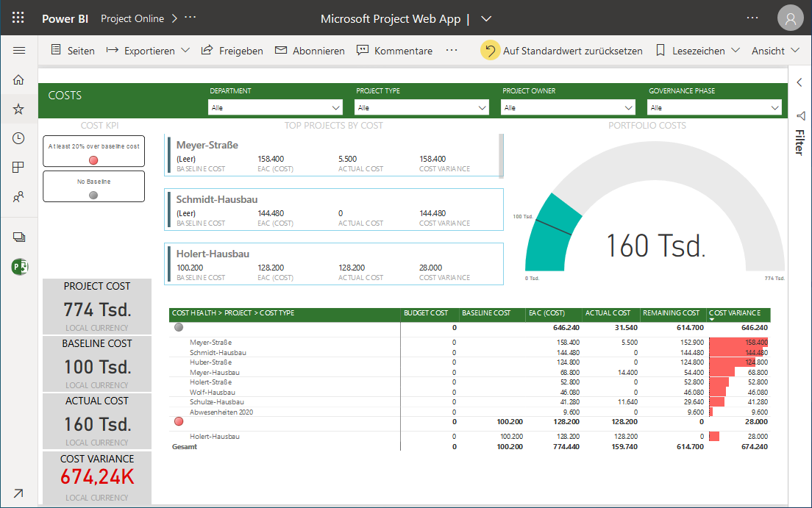Image resolution: width=812 pixels, height=508 pixels.
Task: Sort by the EAC (Cost) column header
Action: click(546, 312)
